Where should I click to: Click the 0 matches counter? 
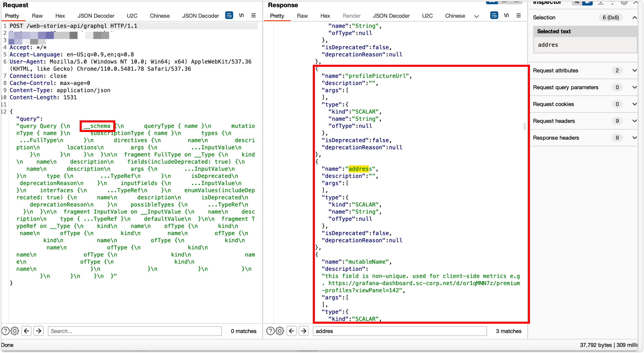pyautogui.click(x=243, y=331)
